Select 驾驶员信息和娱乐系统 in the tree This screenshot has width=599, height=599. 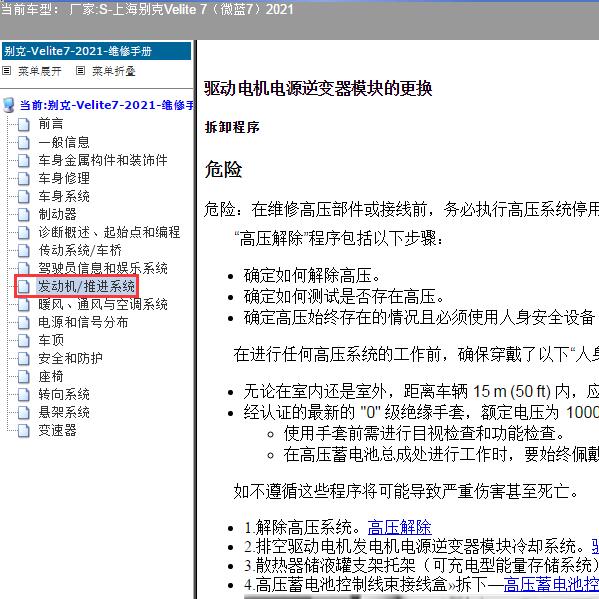(103, 268)
